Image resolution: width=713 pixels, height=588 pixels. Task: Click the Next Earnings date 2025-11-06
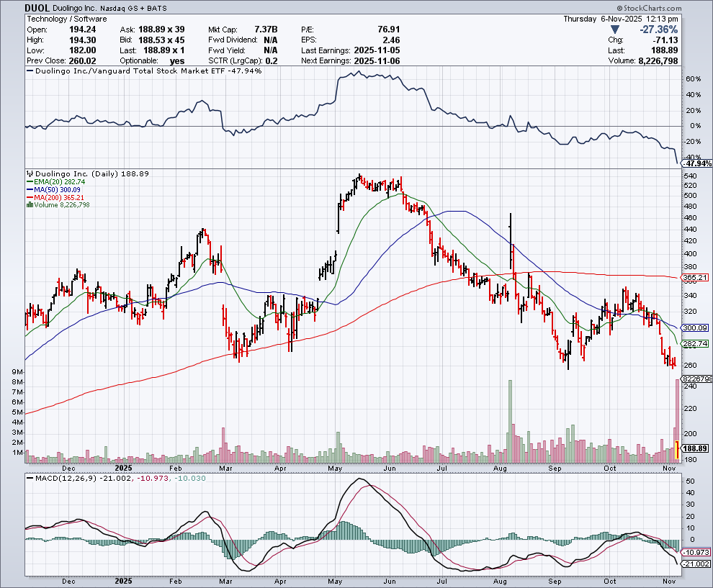coord(376,63)
